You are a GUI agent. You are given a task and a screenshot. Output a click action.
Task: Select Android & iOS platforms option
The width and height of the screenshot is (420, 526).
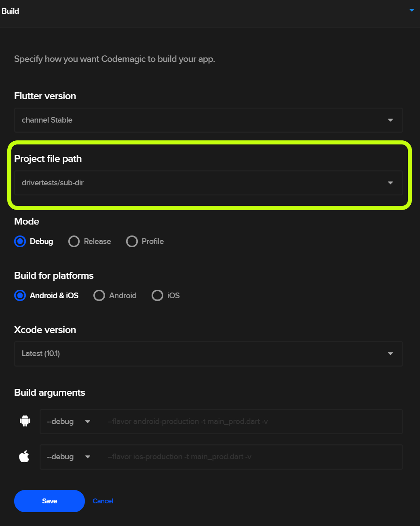coord(20,296)
